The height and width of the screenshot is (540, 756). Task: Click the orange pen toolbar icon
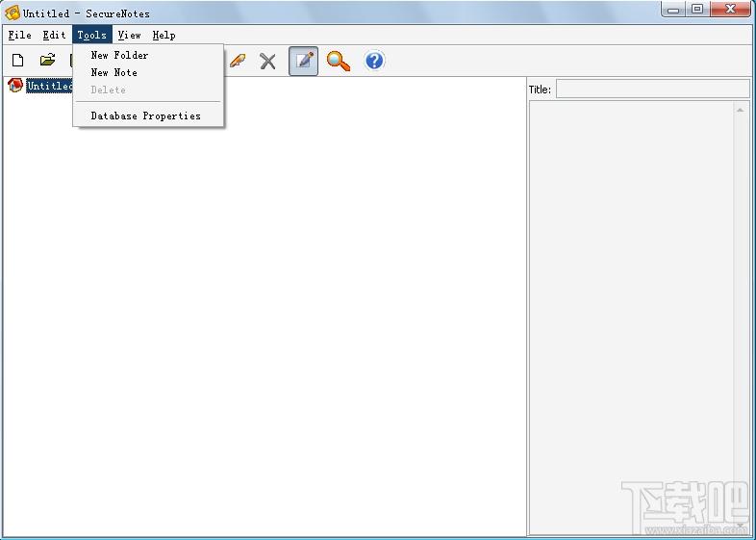pos(238,61)
